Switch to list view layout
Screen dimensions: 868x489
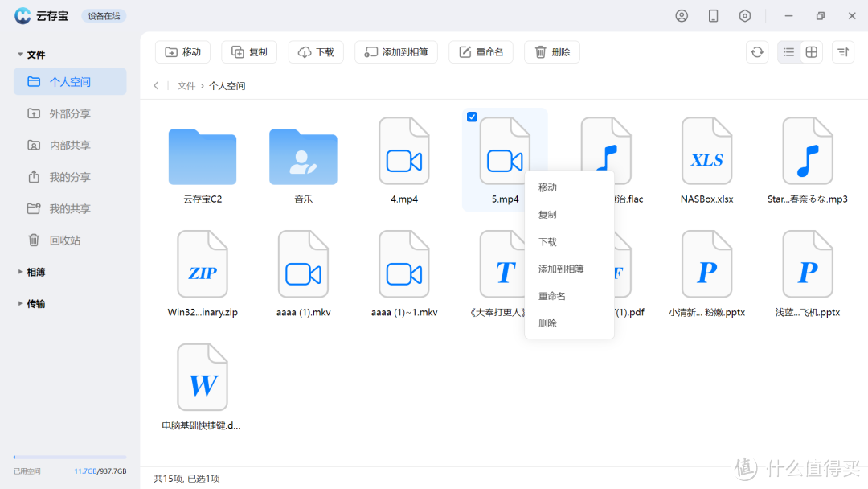788,51
